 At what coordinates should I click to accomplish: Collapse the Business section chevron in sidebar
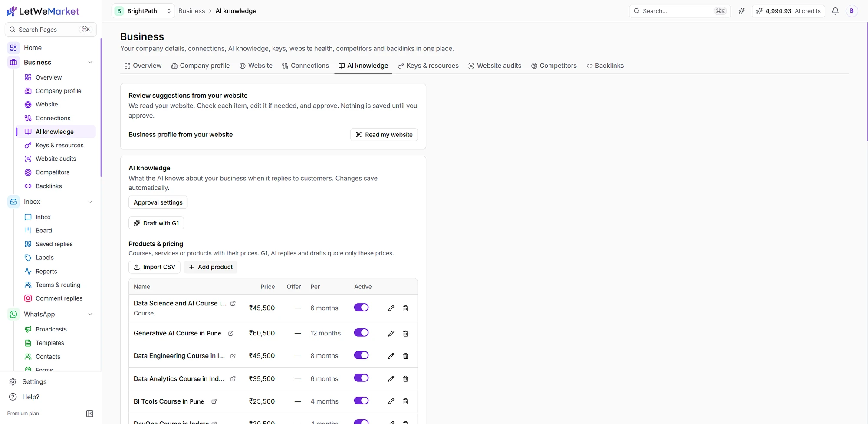90,63
